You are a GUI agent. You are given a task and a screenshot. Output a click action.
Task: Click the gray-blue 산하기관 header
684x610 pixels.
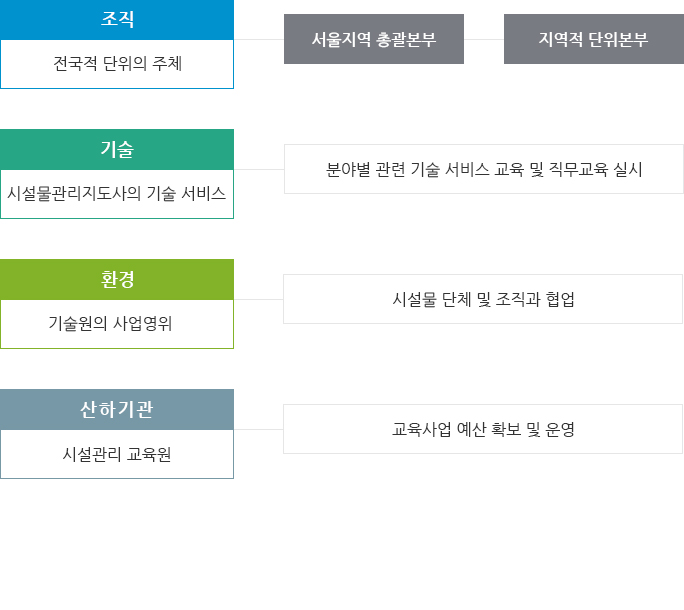coord(117,409)
